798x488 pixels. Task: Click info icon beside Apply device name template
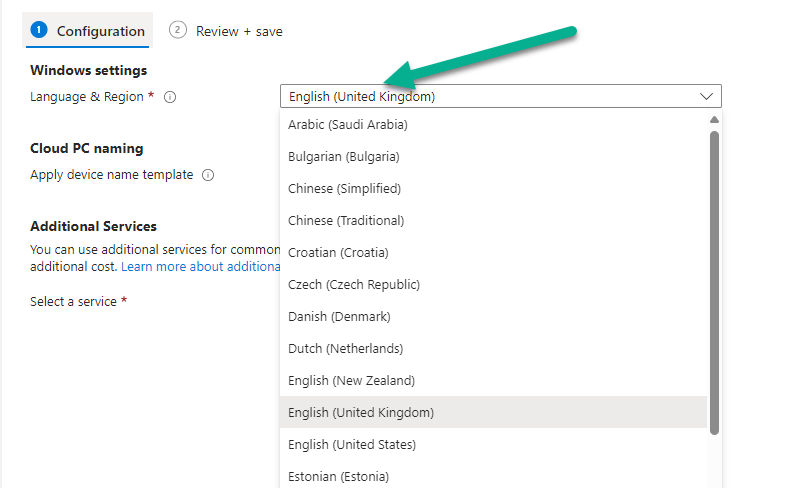coord(208,175)
